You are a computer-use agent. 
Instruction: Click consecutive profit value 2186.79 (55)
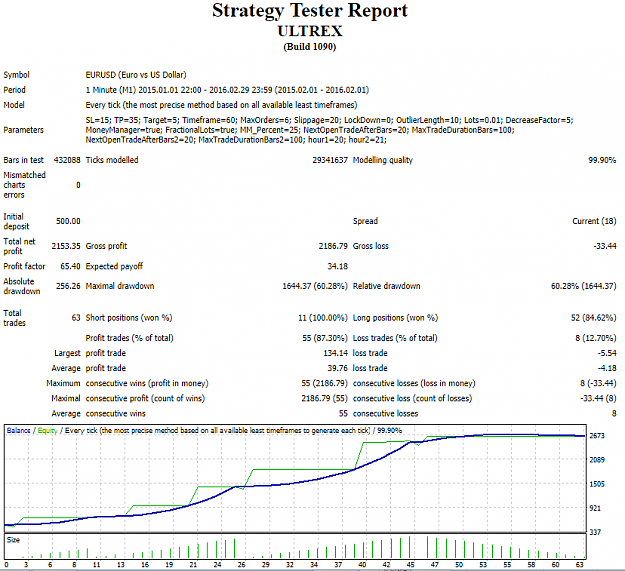(324, 398)
